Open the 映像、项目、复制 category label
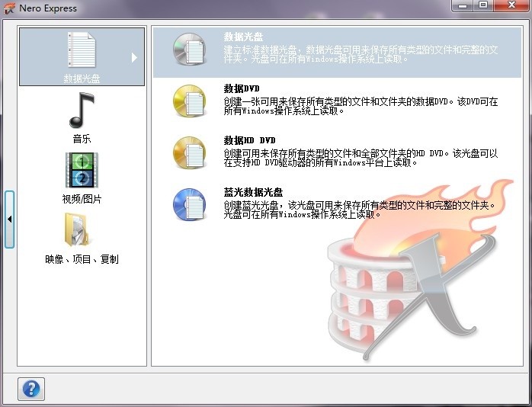Viewport: 532px width, 407px height. click(82, 259)
